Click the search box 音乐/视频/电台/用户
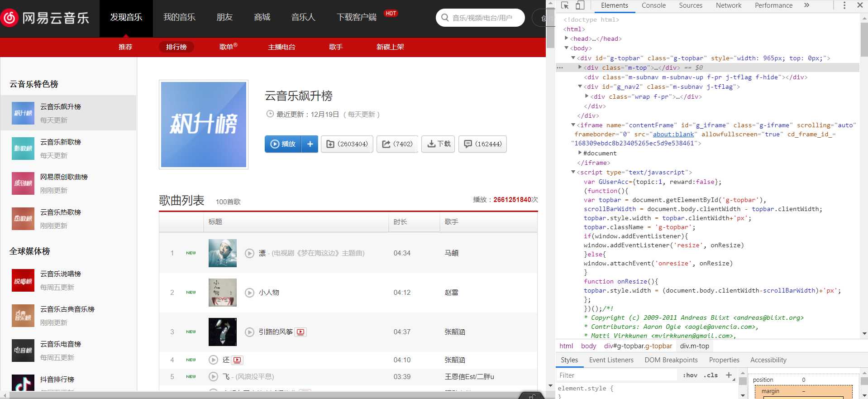This screenshot has width=868, height=399. [x=481, y=18]
